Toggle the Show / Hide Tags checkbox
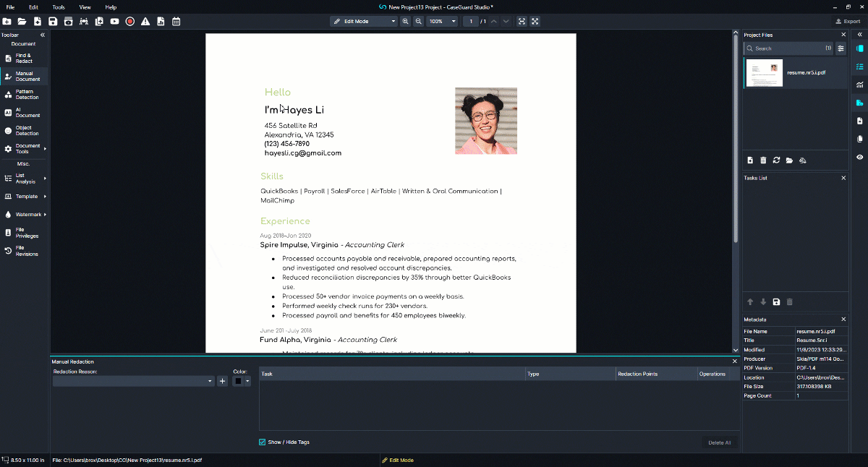The height and width of the screenshot is (467, 868). 262,442
